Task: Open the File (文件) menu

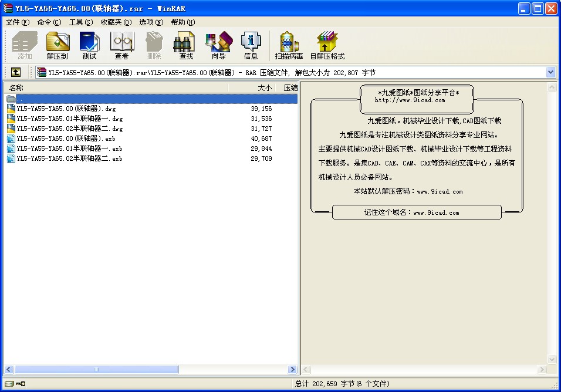Action: tap(18, 22)
